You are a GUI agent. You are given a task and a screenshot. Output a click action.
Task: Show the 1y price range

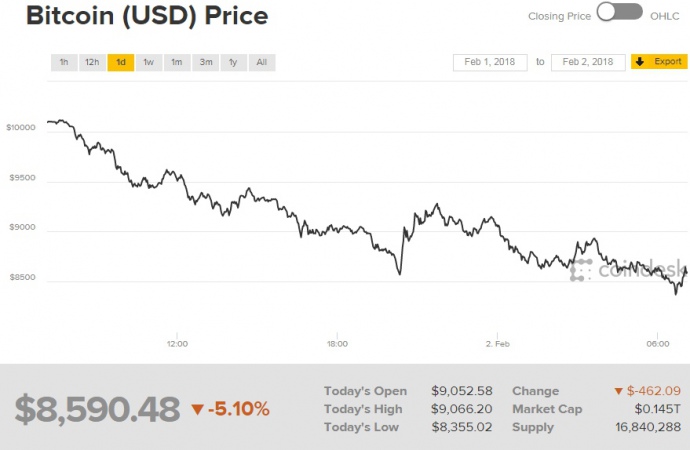pos(233,62)
